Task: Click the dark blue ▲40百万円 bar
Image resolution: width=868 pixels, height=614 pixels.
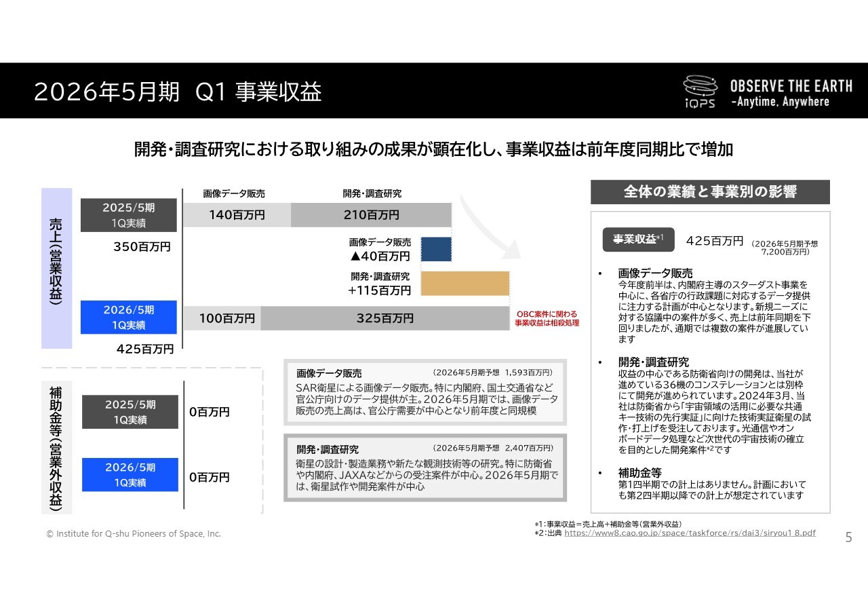Action: point(436,249)
